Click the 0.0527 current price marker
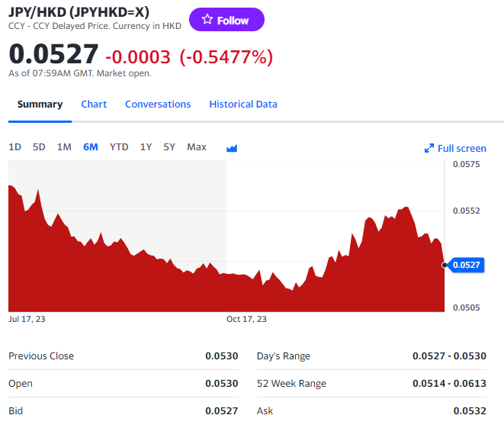The width and height of the screenshot is (504, 428). [x=467, y=265]
